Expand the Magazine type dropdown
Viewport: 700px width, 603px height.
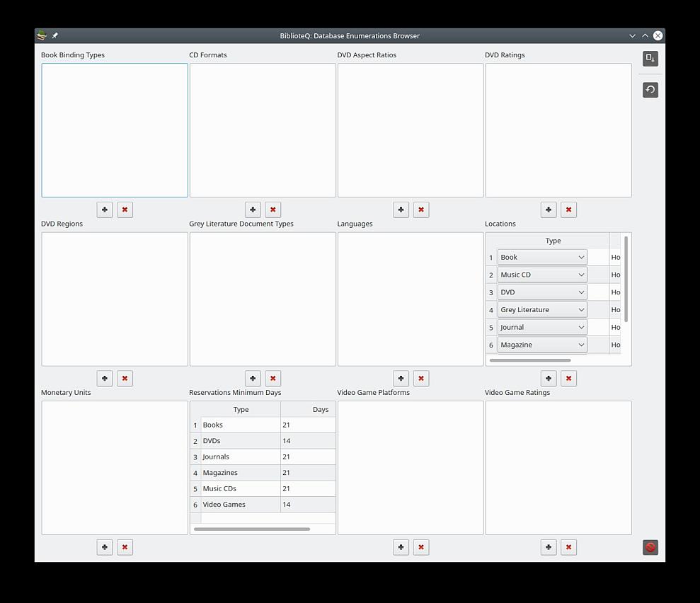(x=542, y=345)
